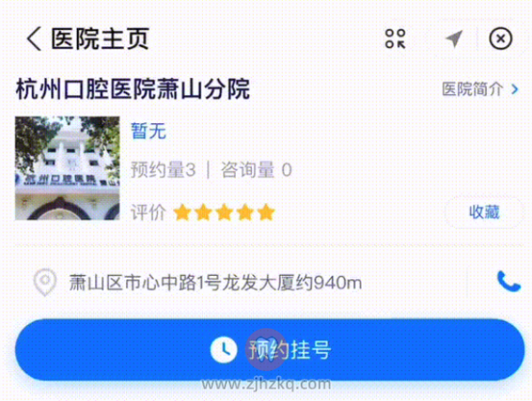Screen dimensions: 532x401
Task: Click the 预约量3 appointment count
Action: 163,169
